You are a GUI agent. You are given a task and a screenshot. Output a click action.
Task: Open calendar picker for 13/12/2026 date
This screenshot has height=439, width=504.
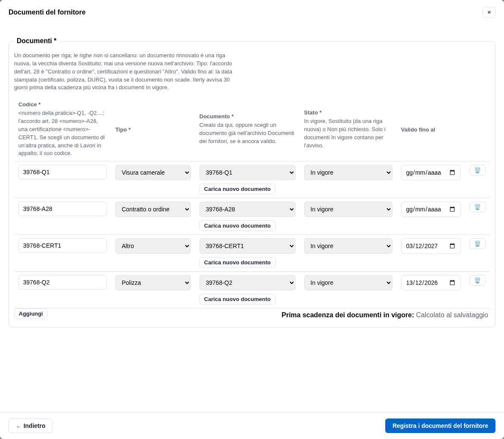(x=452, y=283)
